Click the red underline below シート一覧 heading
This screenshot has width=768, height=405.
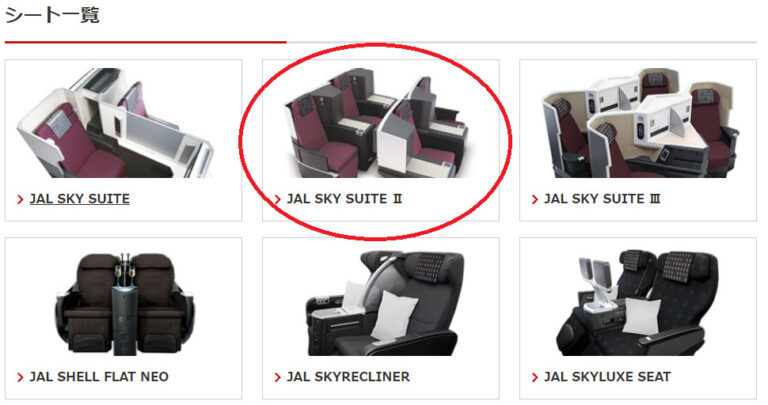coord(145,42)
